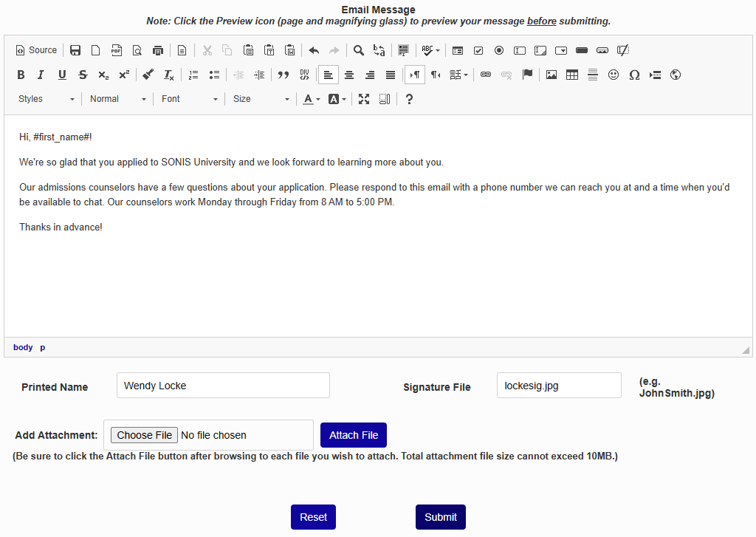Click the Save icon in toolbar
756x537 pixels.
75,50
